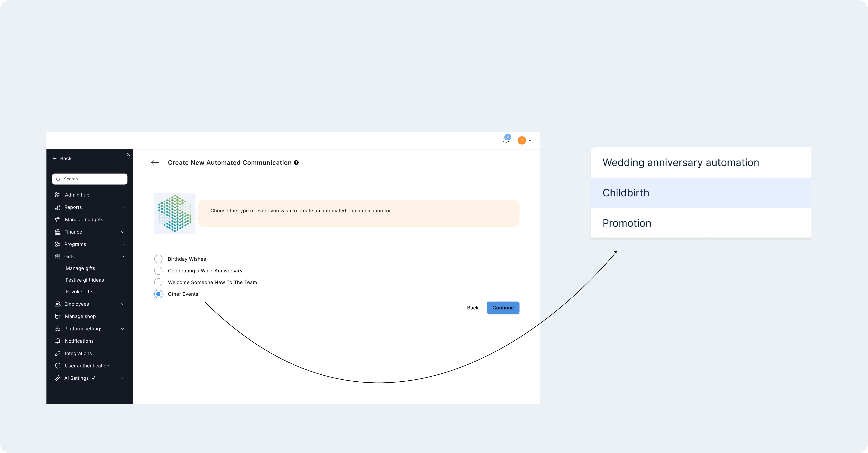
Task: Expand the Finance chevron
Action: point(123,232)
